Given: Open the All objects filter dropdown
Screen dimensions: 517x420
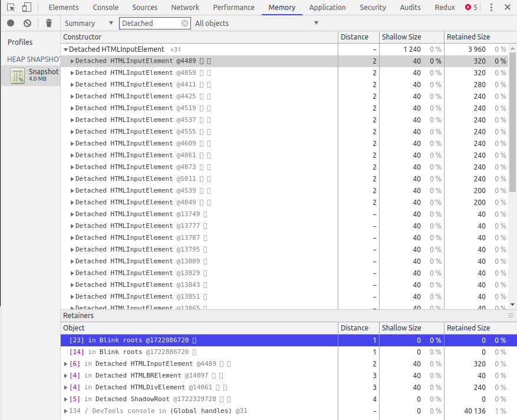Looking at the screenshot, I should [x=256, y=23].
